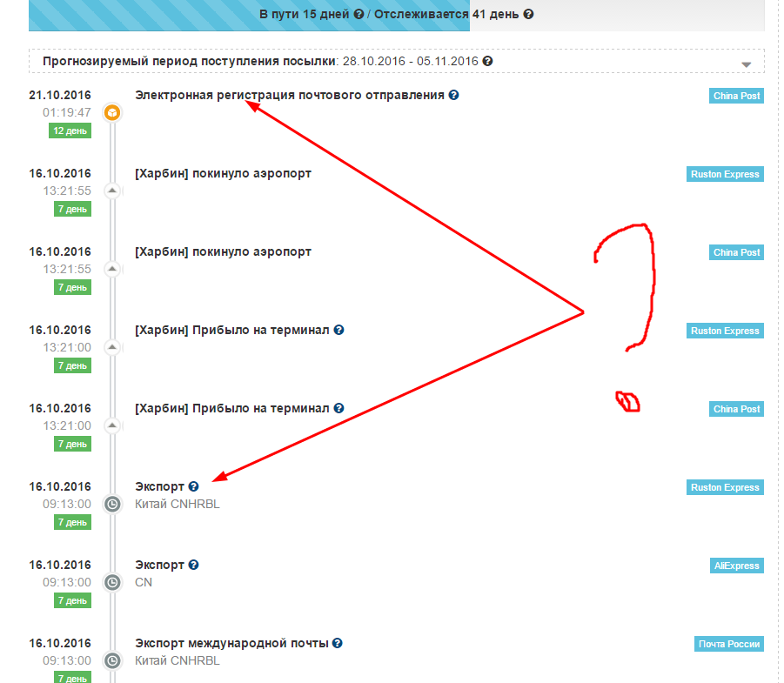Click clock icon beside Экспорт CN event
The height and width of the screenshot is (683, 784).
(x=111, y=582)
